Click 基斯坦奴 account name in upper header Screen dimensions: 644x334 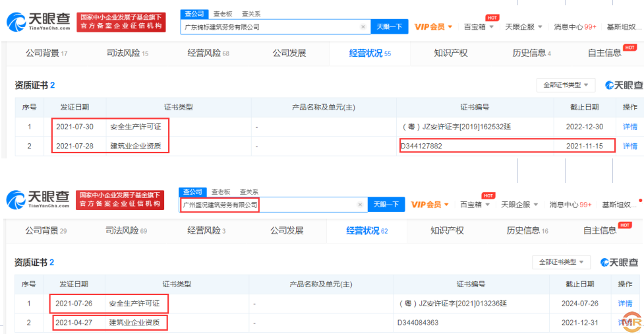click(624, 27)
